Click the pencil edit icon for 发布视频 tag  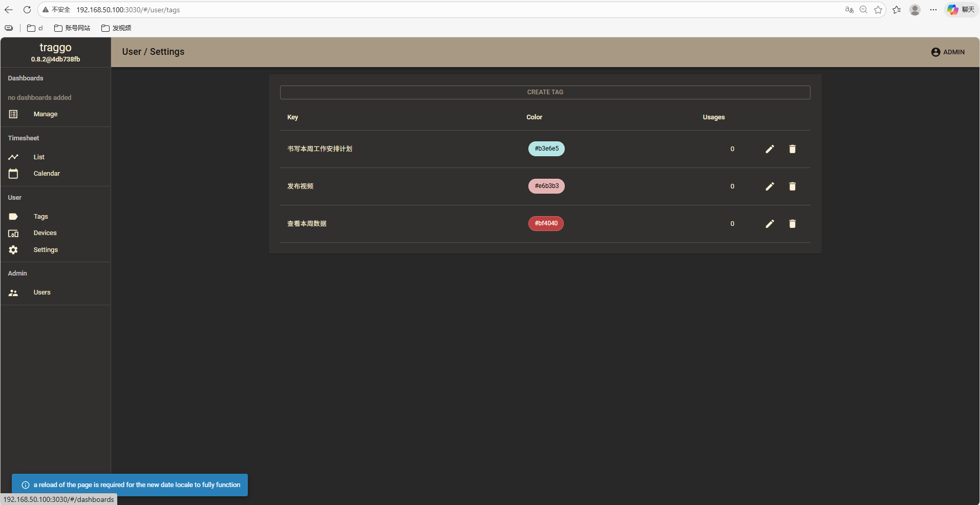pos(770,186)
